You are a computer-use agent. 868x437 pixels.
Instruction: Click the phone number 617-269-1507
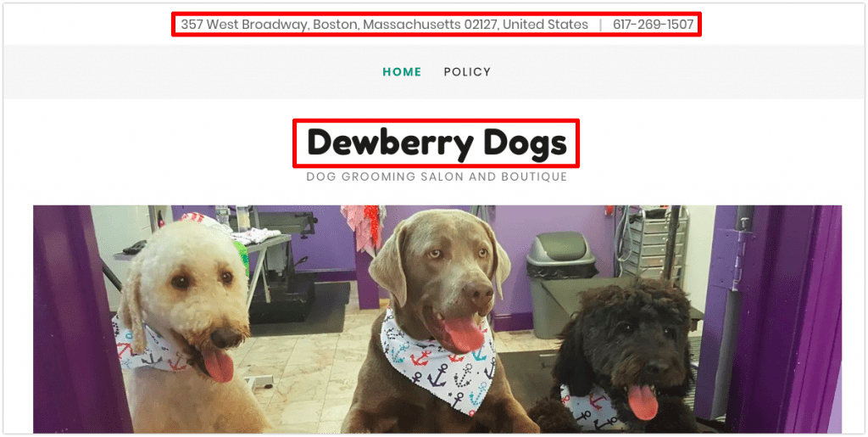[653, 25]
